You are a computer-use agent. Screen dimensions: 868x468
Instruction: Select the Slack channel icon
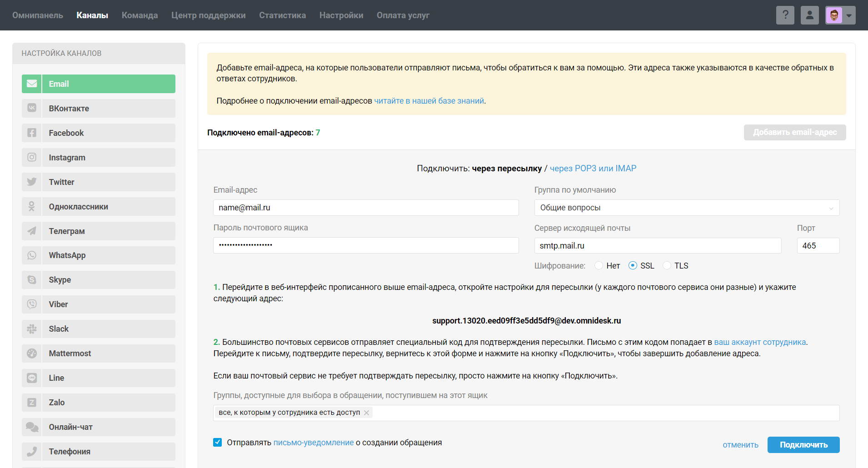[32, 329]
